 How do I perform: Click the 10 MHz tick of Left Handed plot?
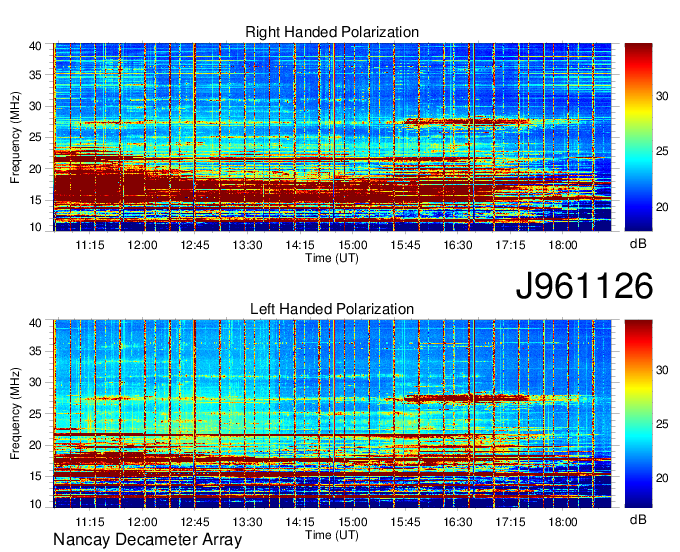(x=35, y=504)
